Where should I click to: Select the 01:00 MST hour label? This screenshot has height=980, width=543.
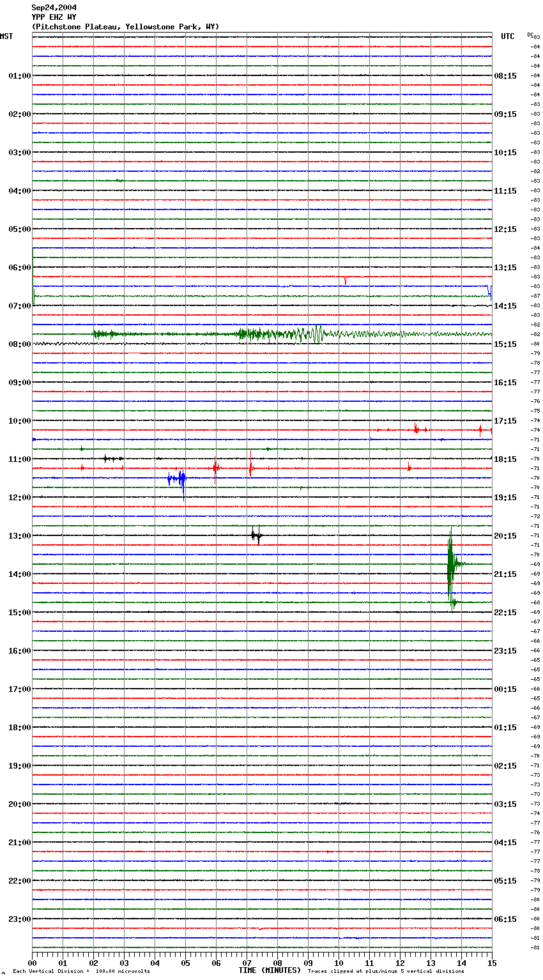(x=19, y=76)
